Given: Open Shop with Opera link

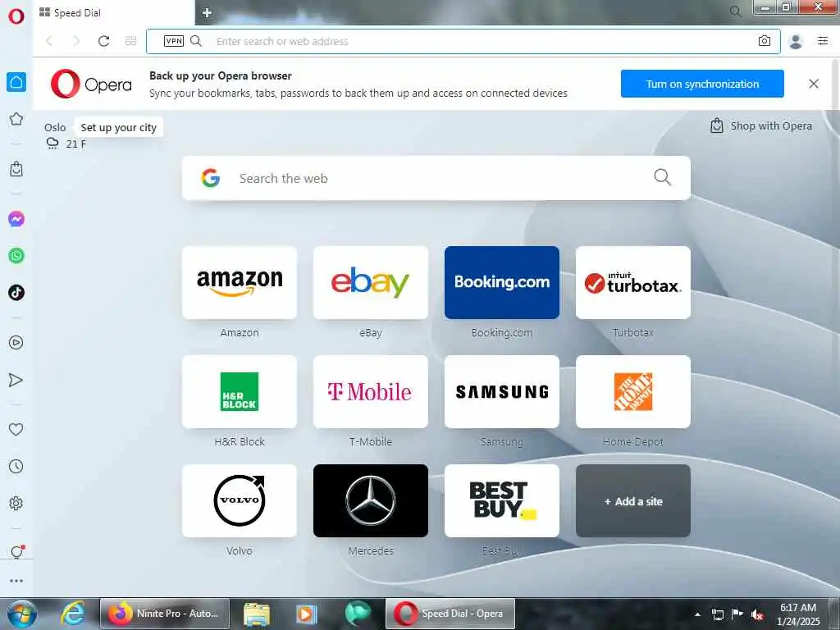Looking at the screenshot, I should coord(760,126).
